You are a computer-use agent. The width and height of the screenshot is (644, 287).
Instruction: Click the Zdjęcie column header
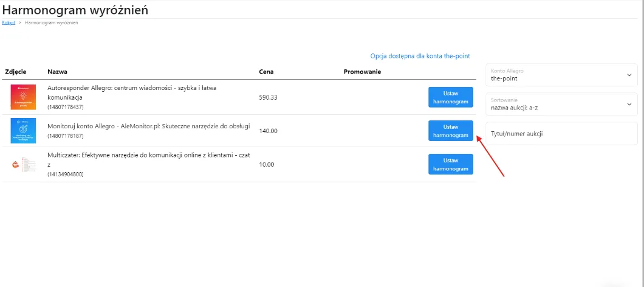click(x=16, y=72)
